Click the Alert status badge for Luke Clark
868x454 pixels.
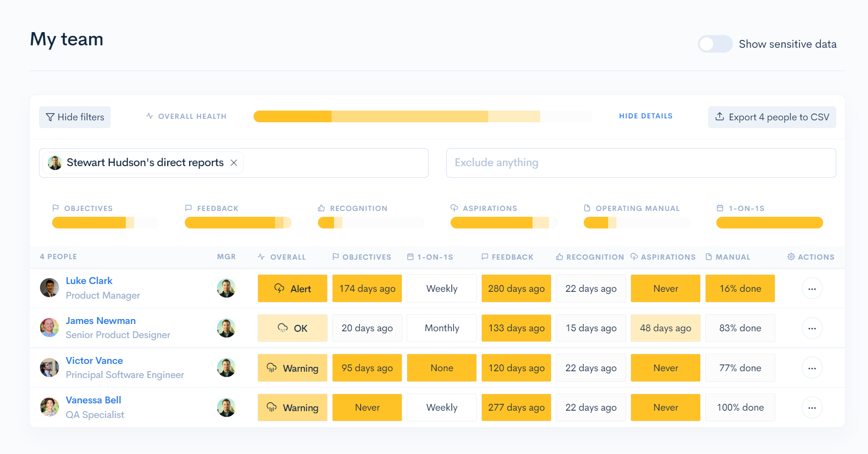coord(292,289)
